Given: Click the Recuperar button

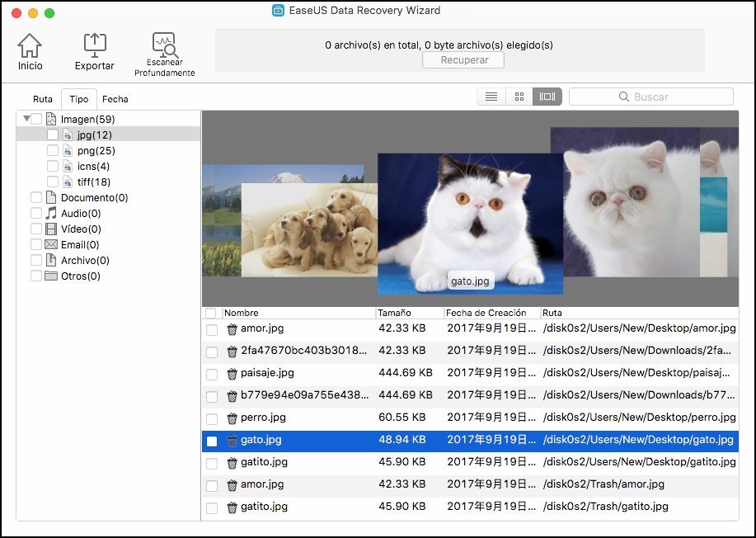Looking at the screenshot, I should click(x=463, y=60).
